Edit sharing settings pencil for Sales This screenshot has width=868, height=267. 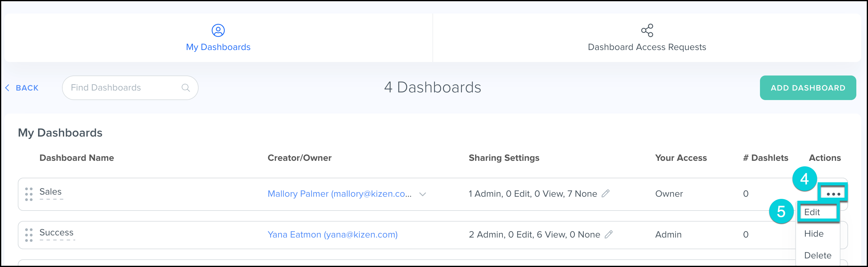pyautogui.click(x=606, y=194)
